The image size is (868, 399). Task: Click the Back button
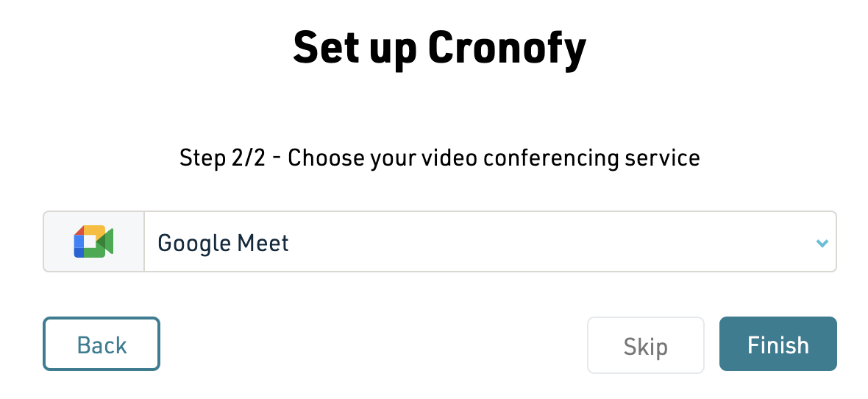[102, 344]
